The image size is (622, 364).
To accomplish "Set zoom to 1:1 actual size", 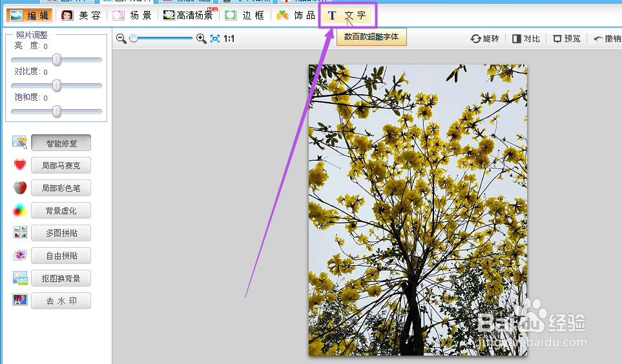I will pyautogui.click(x=229, y=39).
